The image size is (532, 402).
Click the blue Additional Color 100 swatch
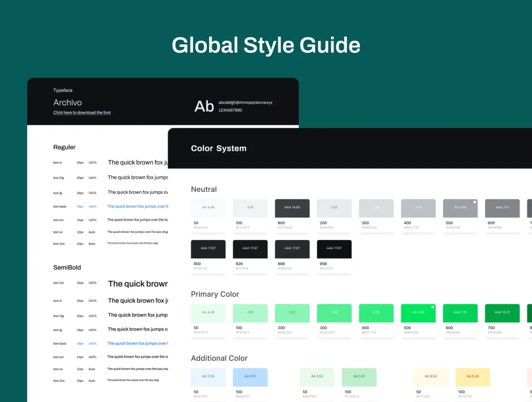(250, 377)
